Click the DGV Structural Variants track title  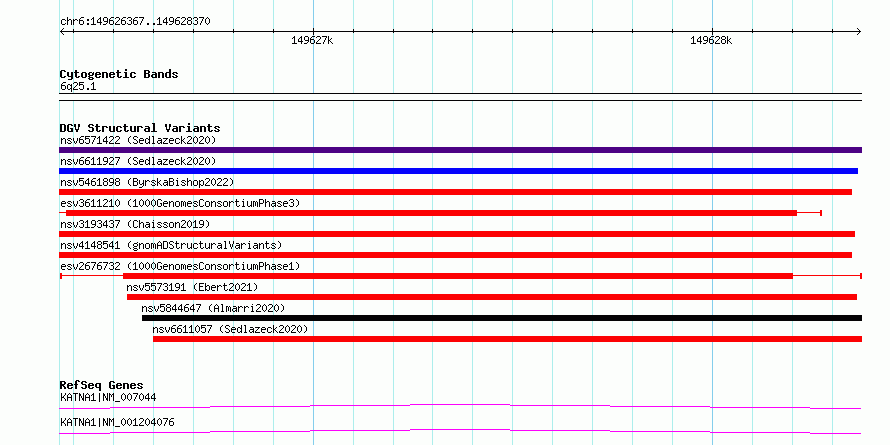point(140,128)
